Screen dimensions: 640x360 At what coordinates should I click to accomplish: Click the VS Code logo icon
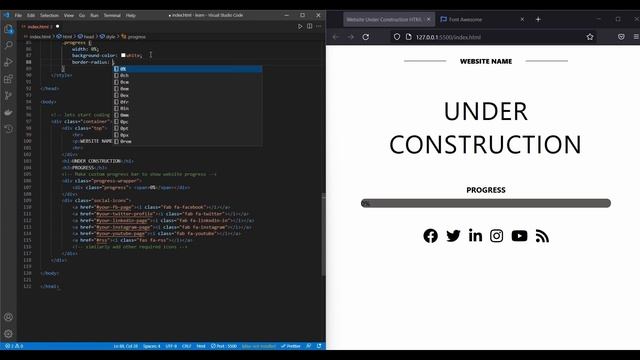point(7,15)
